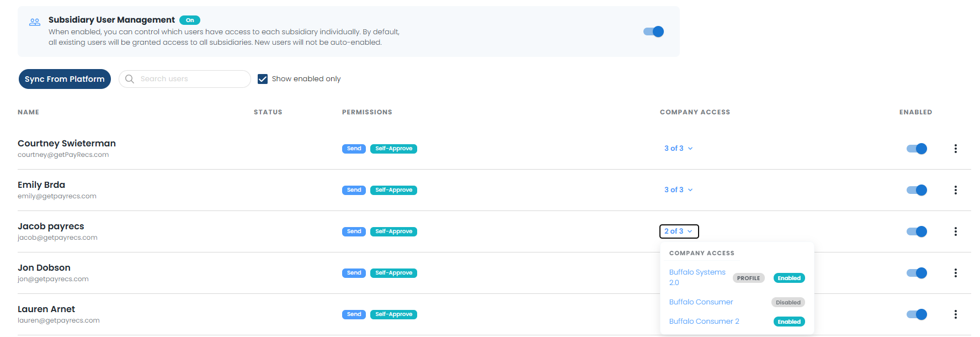Click COMPANY ACCESS popup header
This screenshot has width=980, height=337.
pyautogui.click(x=702, y=253)
